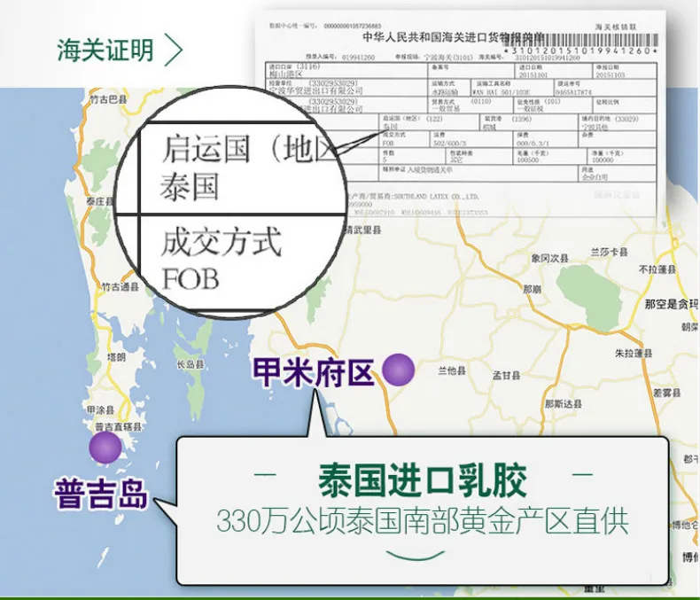Click the 普吉直辖县 map label

tap(119, 426)
